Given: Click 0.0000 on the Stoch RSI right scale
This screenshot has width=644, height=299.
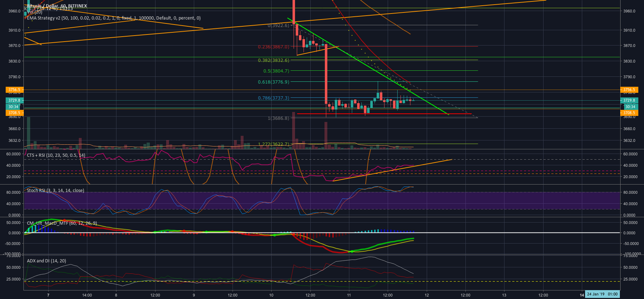Looking at the screenshot, I should (629, 215).
